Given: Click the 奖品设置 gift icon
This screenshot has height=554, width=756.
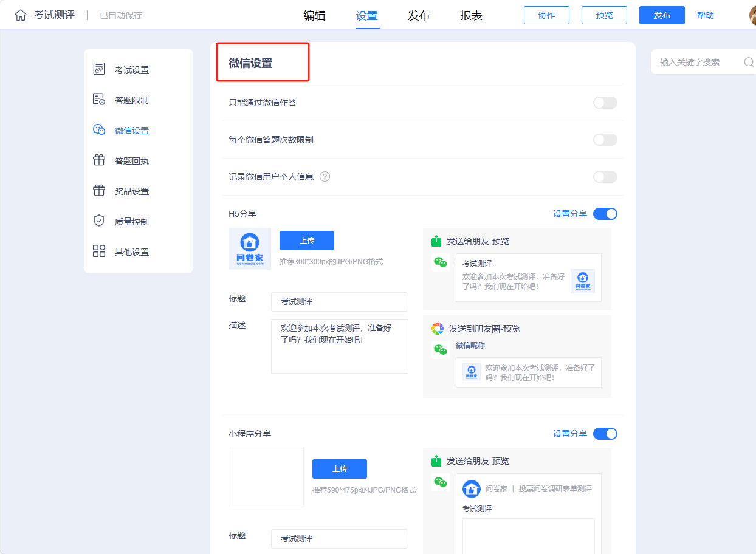Looking at the screenshot, I should [99, 191].
